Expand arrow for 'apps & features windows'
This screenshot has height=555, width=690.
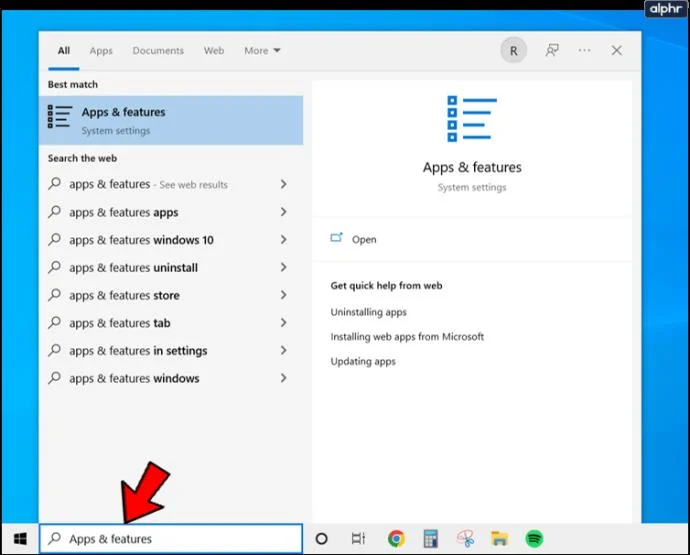284,378
